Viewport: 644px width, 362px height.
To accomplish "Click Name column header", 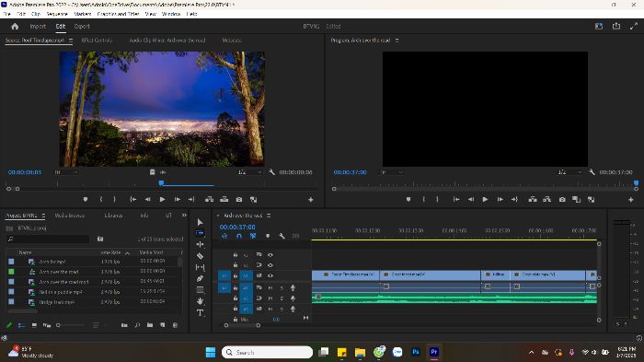I will pyautogui.click(x=25, y=252).
